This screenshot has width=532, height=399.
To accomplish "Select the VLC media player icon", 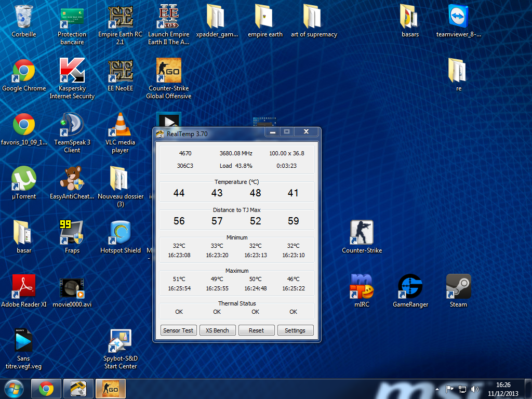I will coord(120,125).
